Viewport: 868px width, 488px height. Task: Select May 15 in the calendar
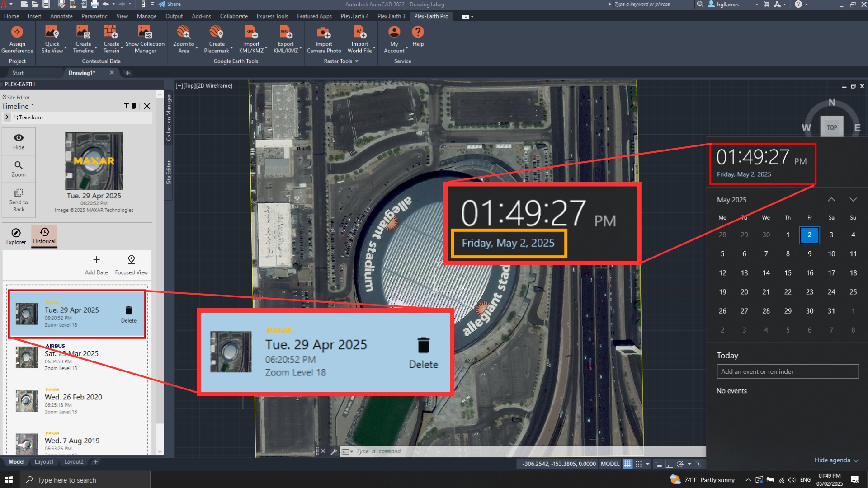click(788, 273)
